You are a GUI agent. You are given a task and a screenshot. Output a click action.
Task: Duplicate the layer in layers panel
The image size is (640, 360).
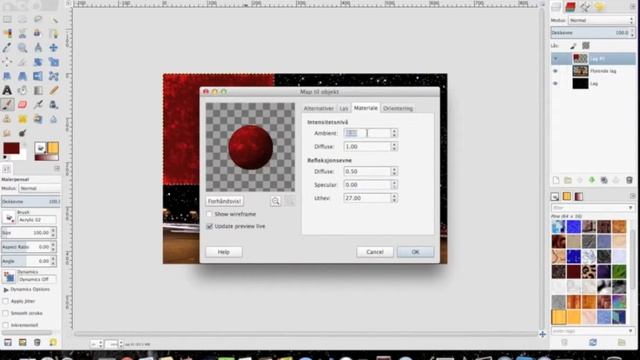click(604, 180)
